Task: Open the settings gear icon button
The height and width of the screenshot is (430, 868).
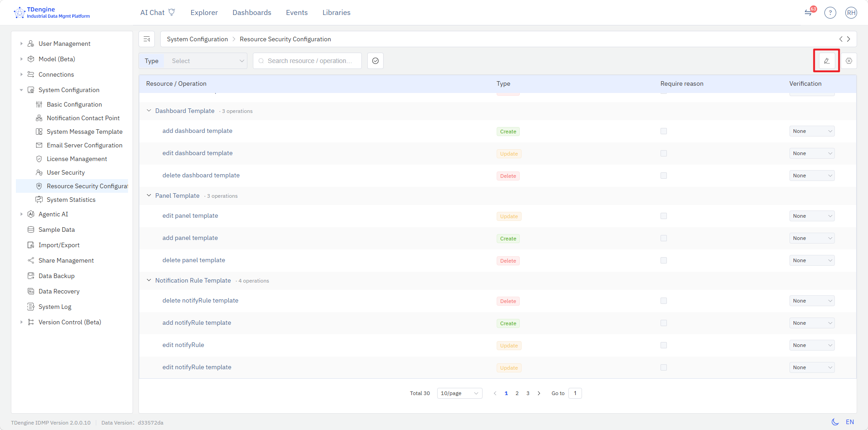Action: click(x=849, y=61)
